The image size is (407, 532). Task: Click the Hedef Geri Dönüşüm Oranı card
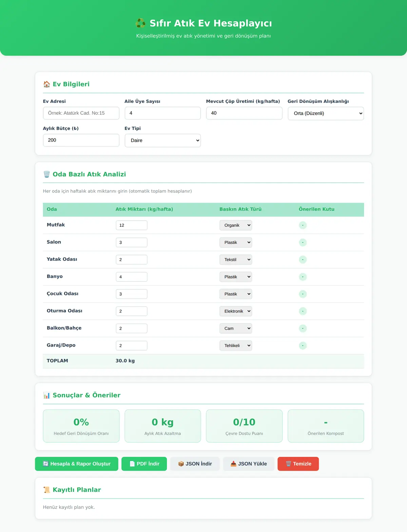click(x=81, y=426)
